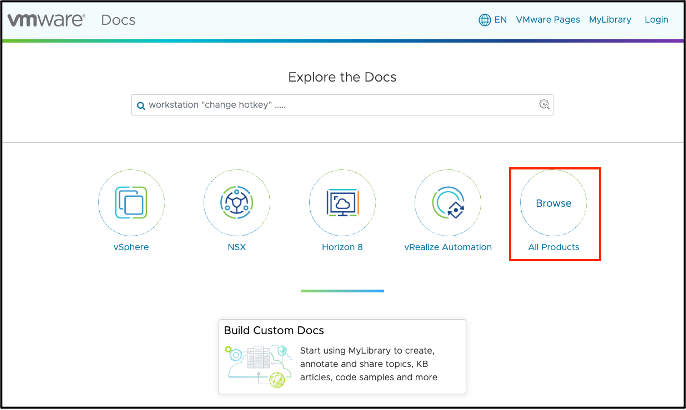686x410 pixels.
Task: Click the vSphere text label
Action: coord(131,247)
